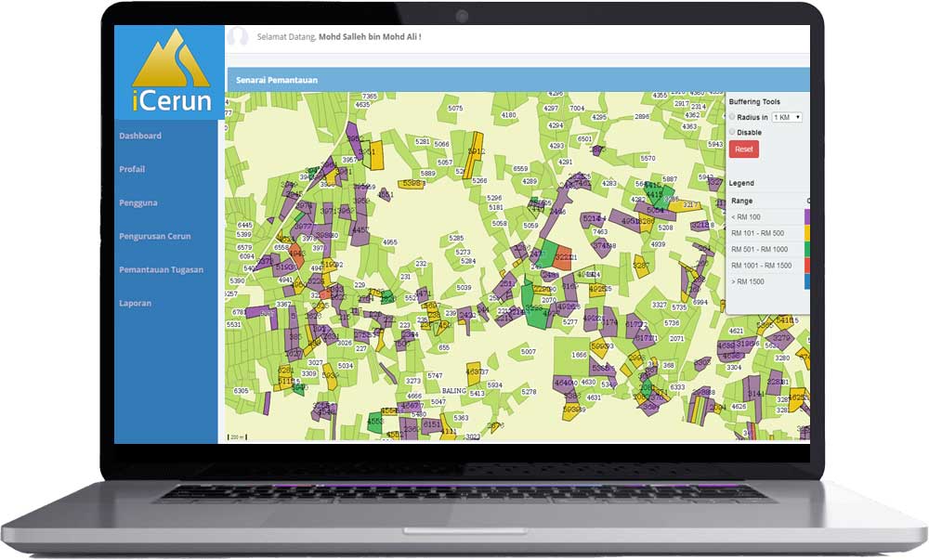Click the red RM 1001 - RM 1500 swatch
This screenshot has height=560, width=929.
(806, 266)
